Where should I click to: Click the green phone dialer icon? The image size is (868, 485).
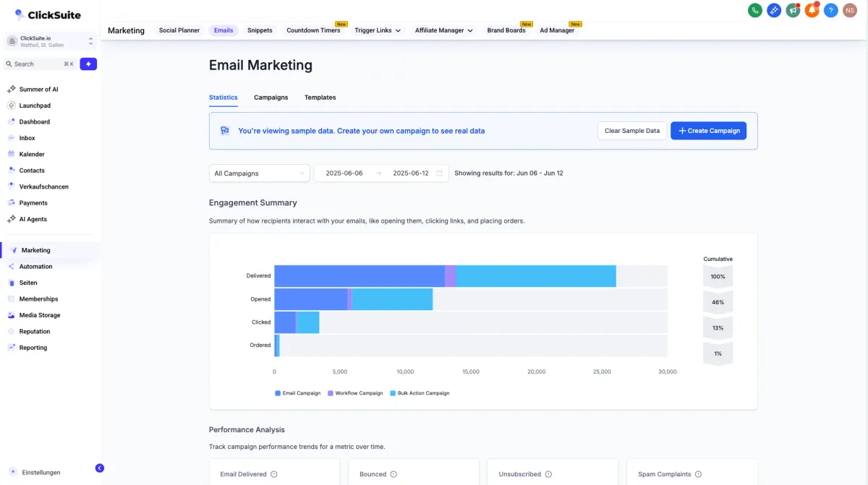point(755,10)
